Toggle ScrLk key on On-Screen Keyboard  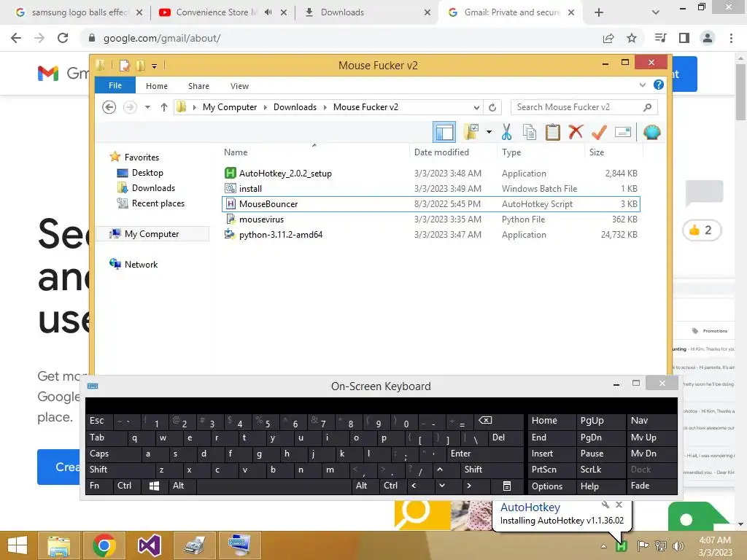pyautogui.click(x=600, y=470)
